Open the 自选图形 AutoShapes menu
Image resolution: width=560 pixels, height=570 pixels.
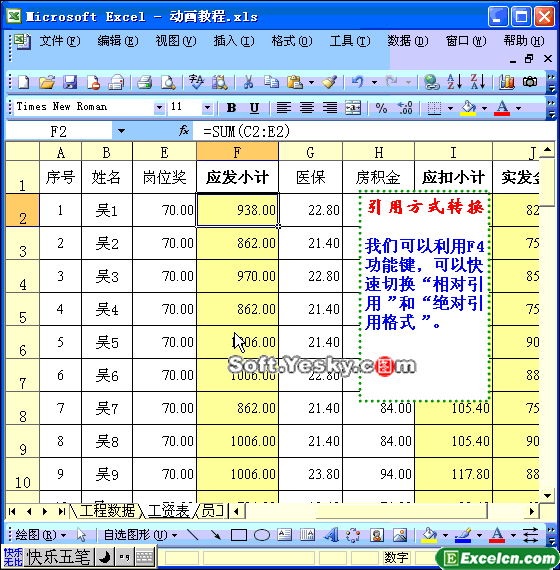(140, 535)
